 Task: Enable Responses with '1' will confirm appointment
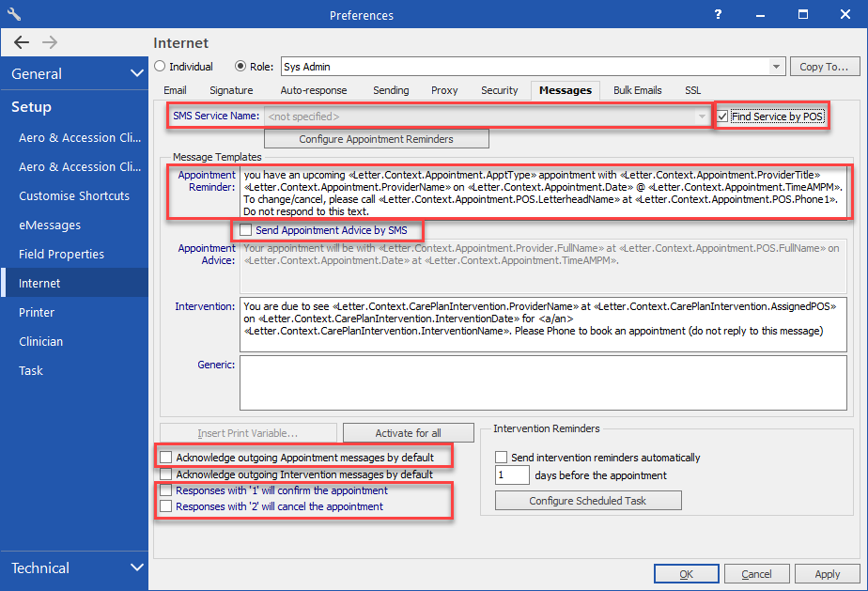(165, 490)
